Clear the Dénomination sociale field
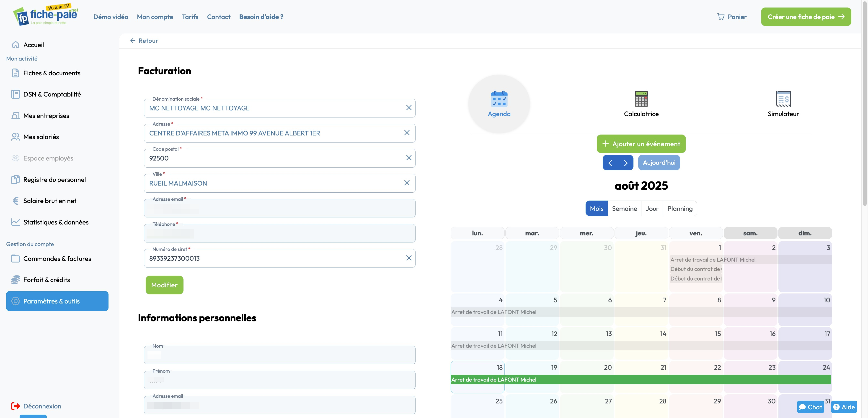Screen dimensions: 868x418 click(x=408, y=108)
